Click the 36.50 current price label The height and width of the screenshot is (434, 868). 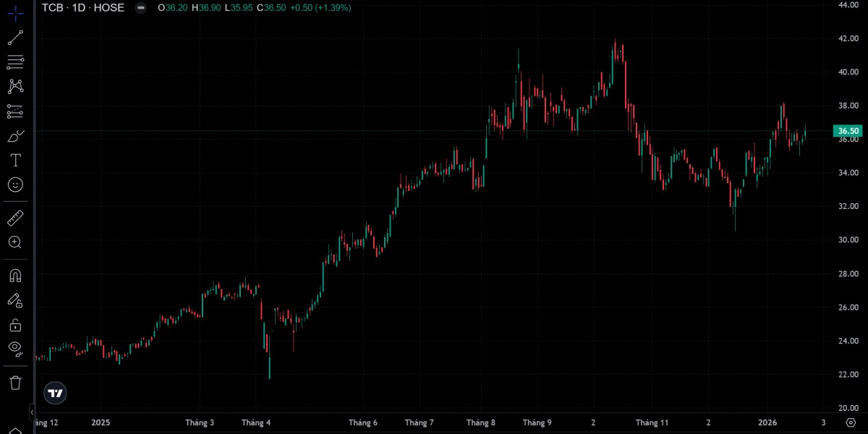tap(847, 131)
